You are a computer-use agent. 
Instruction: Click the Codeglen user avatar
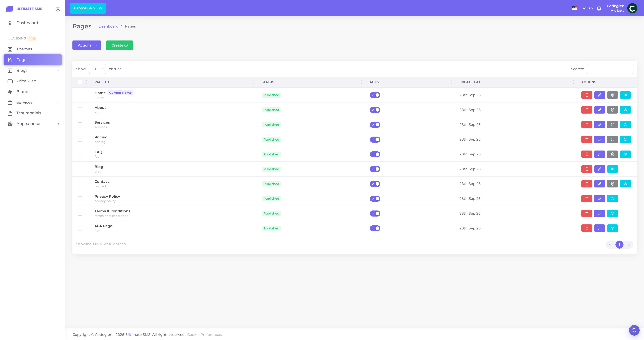pos(632,8)
